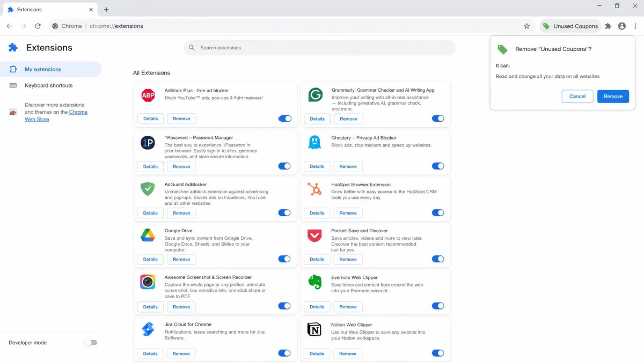644x362 pixels.
Task: Enable Developer mode
Action: pos(91,343)
